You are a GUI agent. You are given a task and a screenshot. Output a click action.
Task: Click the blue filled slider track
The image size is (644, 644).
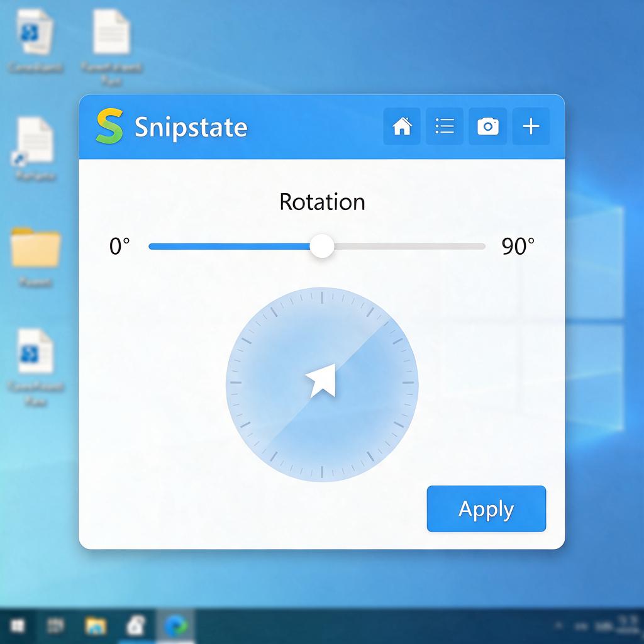230,247
